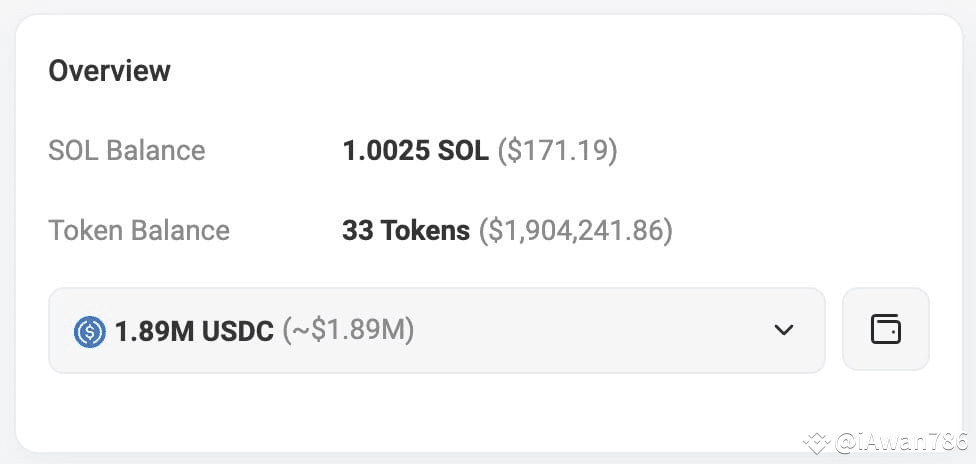Click the USDC coin logo
976x464 pixels.
pyautogui.click(x=90, y=331)
